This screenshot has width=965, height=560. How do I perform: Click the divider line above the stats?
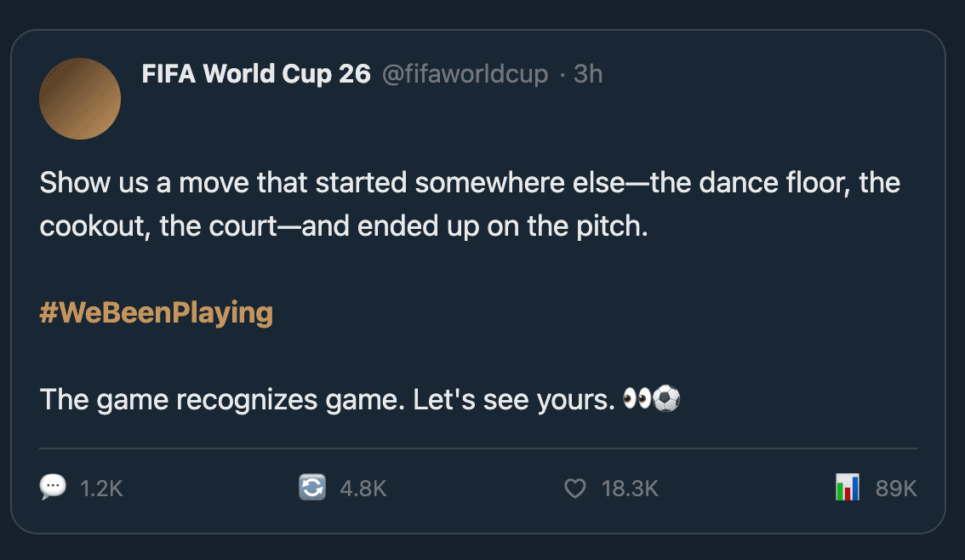tap(478, 448)
